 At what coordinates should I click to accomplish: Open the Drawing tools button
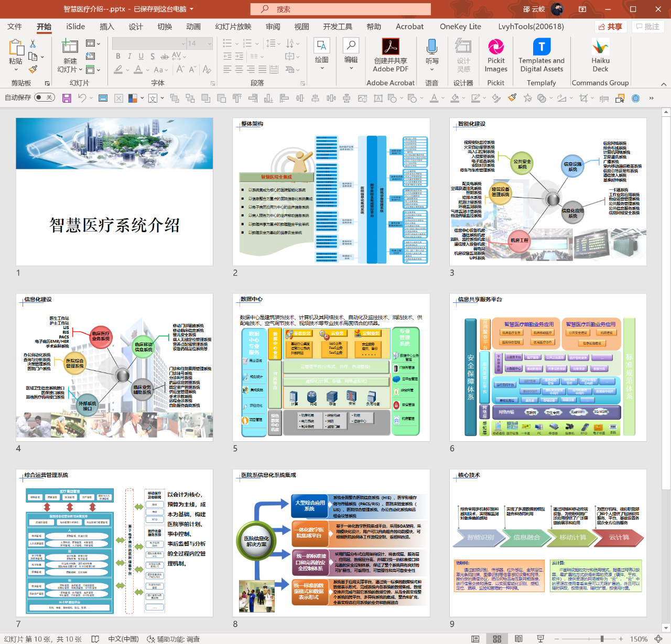tap(322, 53)
